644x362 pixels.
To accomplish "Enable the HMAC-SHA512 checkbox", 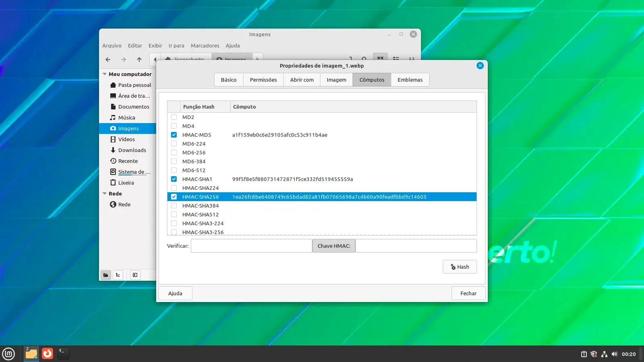I will (174, 214).
